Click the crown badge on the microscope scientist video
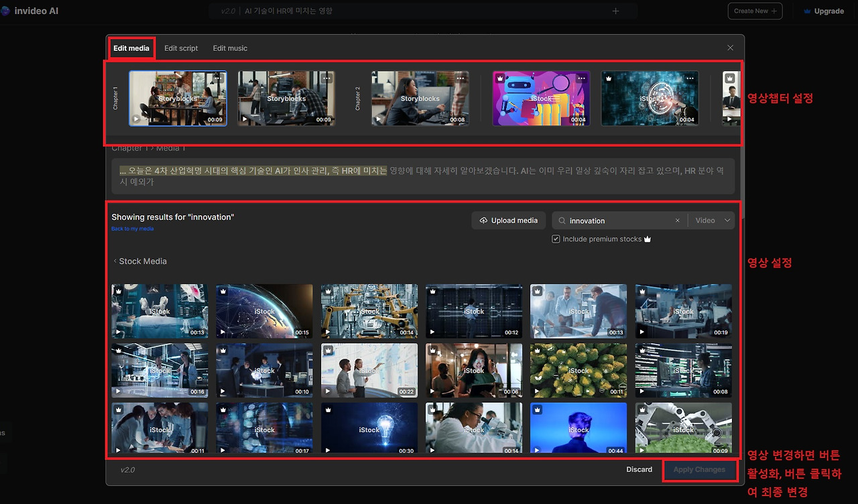 (432, 409)
